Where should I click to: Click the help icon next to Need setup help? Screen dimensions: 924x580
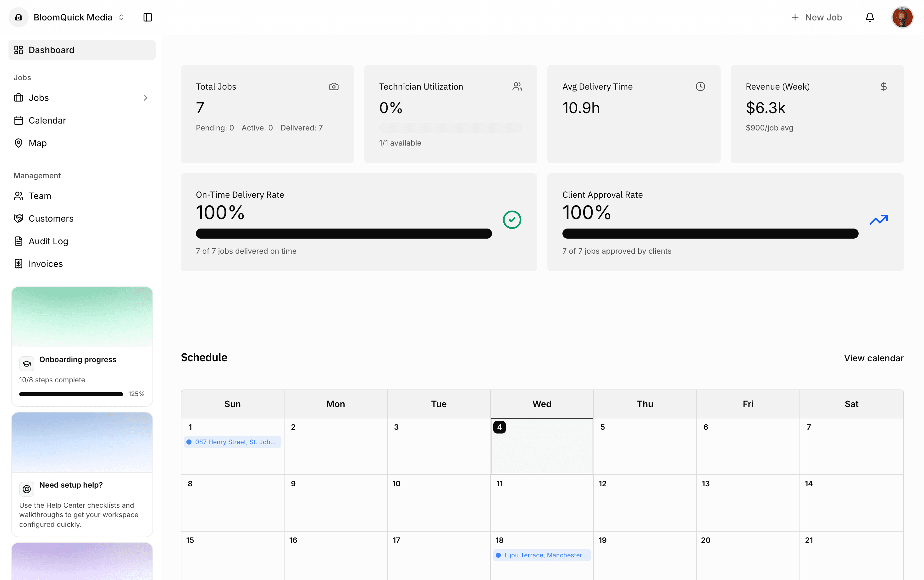coord(26,489)
